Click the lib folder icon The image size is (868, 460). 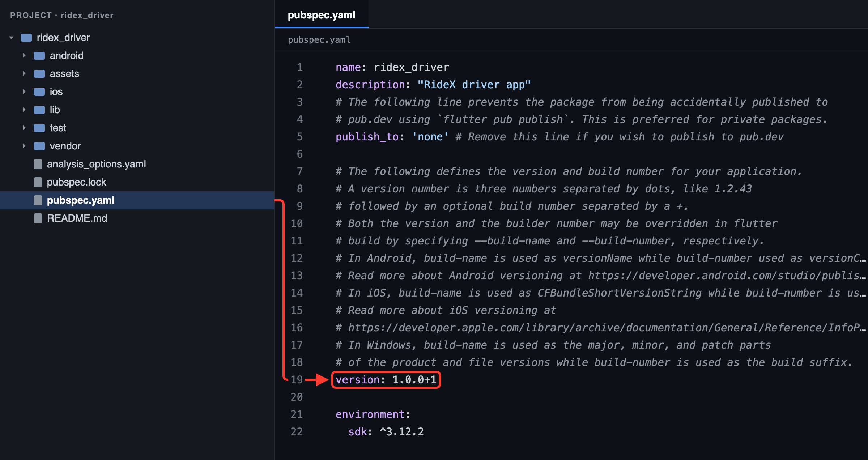point(39,110)
